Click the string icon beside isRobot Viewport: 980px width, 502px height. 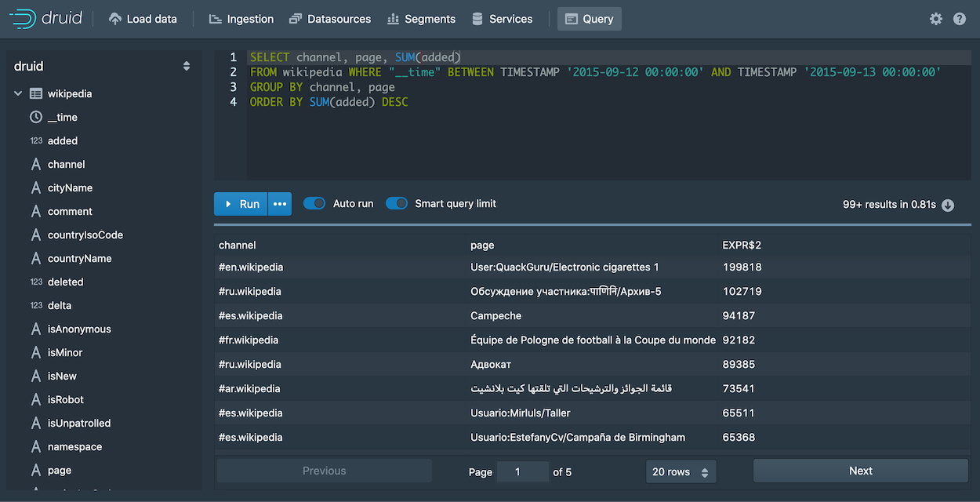point(36,399)
